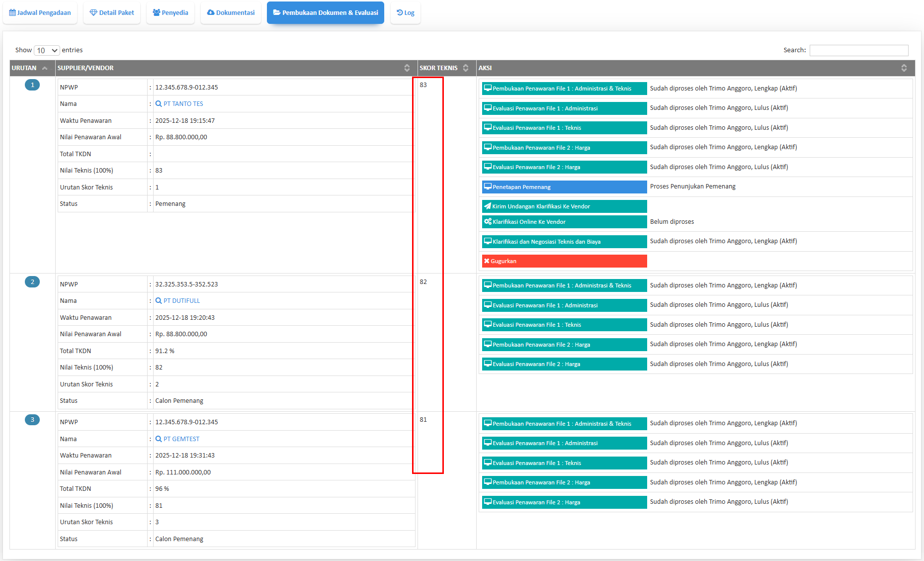Open the Jadwal Pengadaan tab
The image size is (924, 561).
point(40,13)
